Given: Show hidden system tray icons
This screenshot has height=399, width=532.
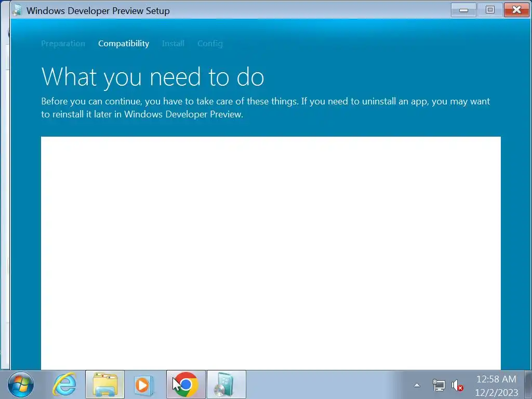Looking at the screenshot, I should (x=417, y=385).
